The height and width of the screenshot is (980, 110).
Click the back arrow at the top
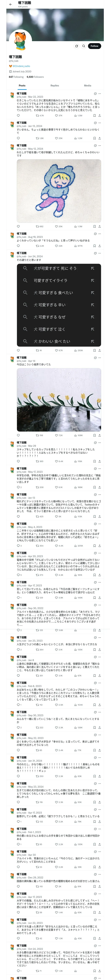11,4
